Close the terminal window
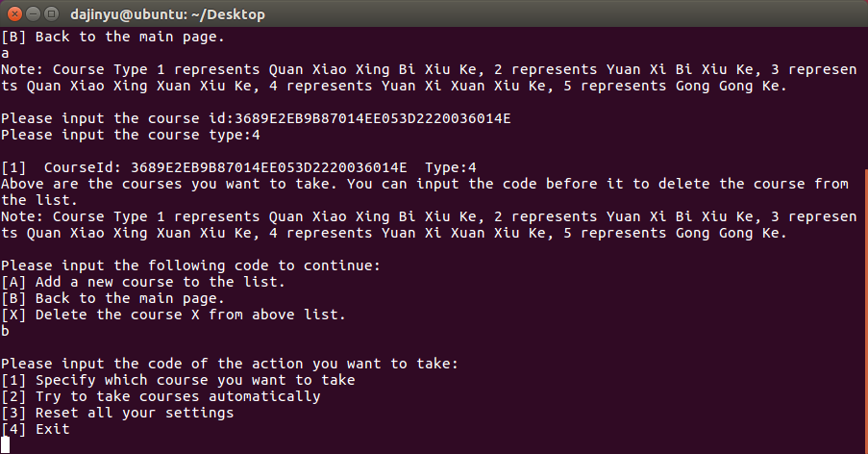Image resolution: width=868 pixels, height=454 pixels. [13, 14]
